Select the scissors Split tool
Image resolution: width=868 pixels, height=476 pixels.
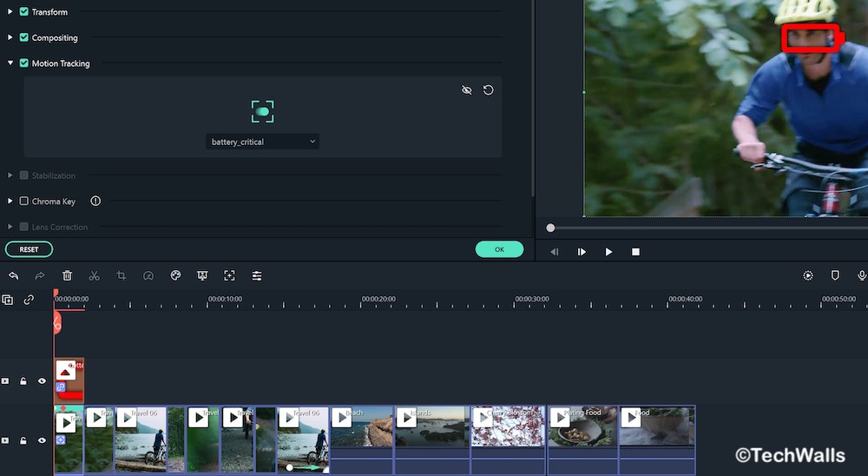tap(94, 275)
